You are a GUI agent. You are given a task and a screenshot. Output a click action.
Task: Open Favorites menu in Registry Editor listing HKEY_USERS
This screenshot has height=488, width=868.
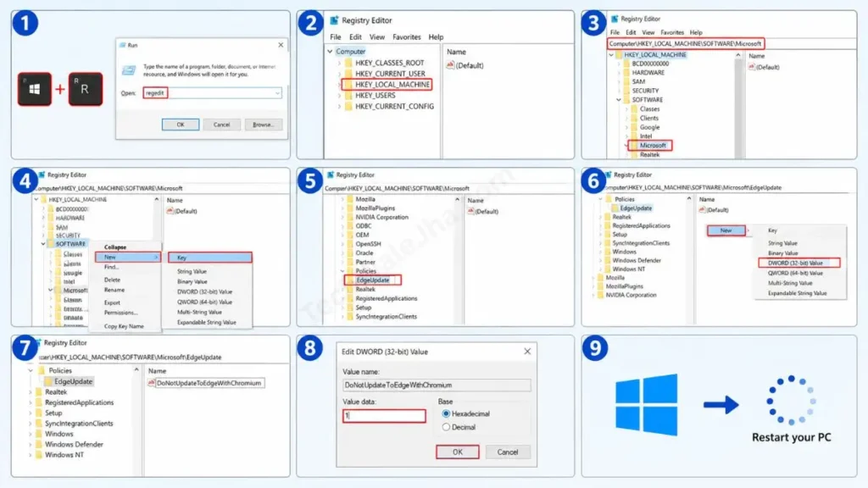406,37
